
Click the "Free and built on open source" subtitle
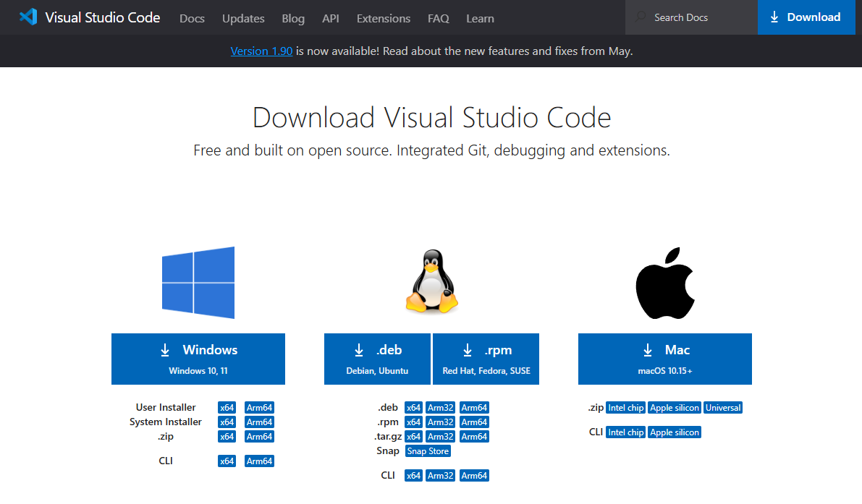tap(431, 150)
